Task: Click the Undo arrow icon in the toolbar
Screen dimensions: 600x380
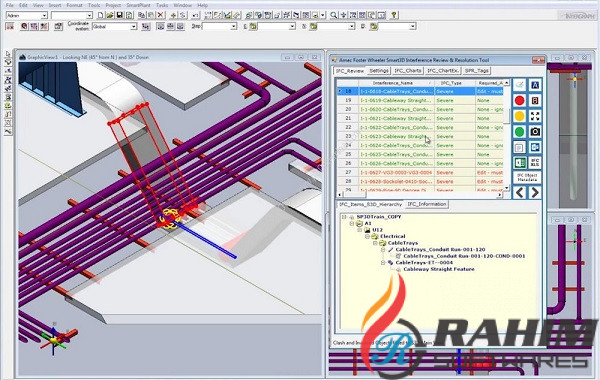Action: 196,15
